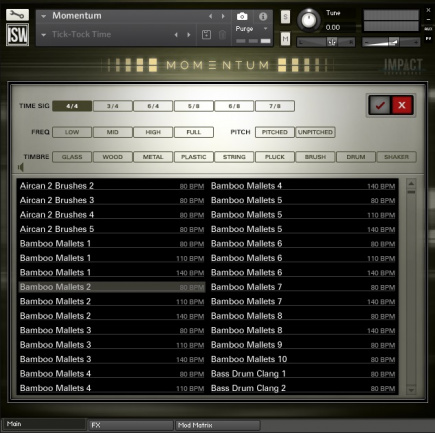This screenshot has width=435, height=433.
Task: Select Bamboo Mallets 2 at 80 BPM
Action: point(112,287)
